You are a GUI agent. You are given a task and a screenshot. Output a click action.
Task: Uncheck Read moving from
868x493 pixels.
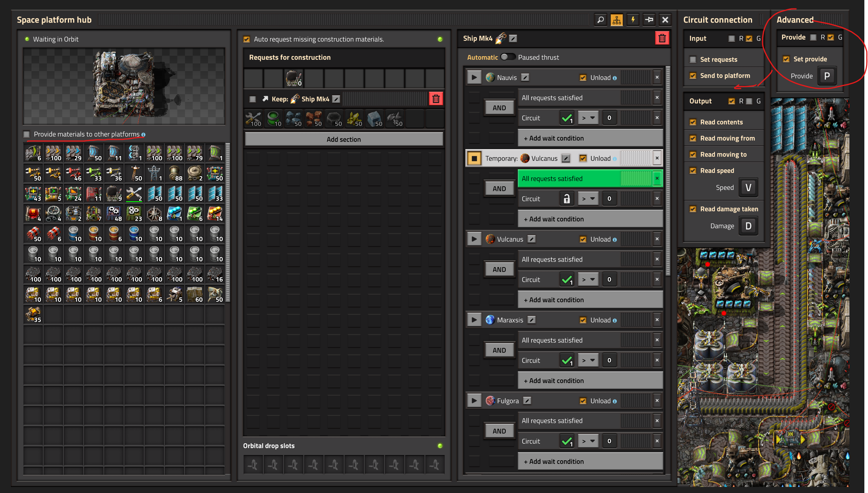(x=693, y=138)
